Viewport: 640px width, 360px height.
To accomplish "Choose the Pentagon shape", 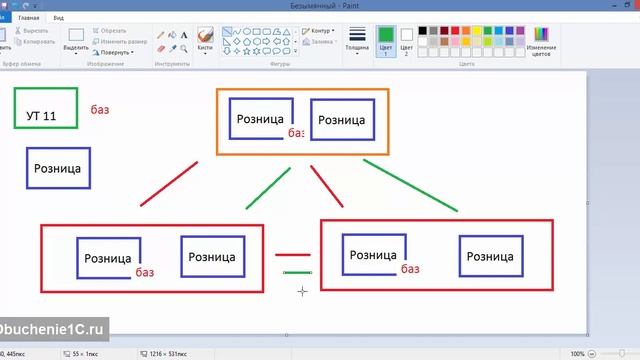I will point(247,42).
